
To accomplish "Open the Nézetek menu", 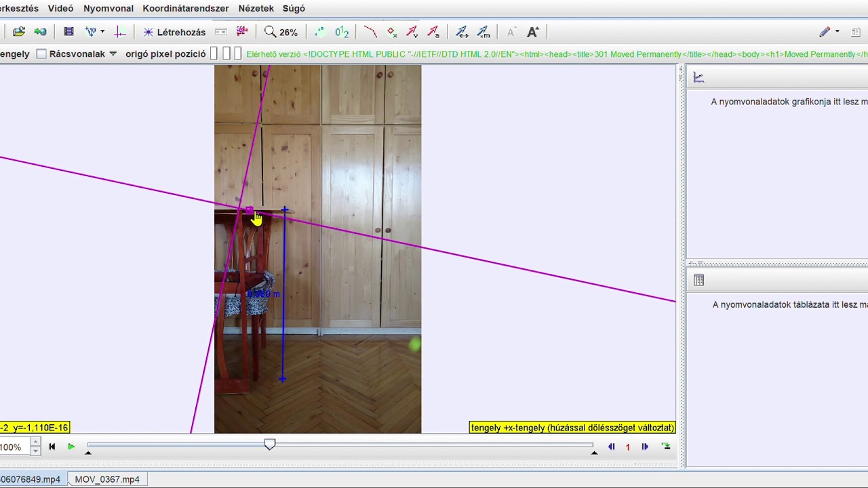I will (256, 8).
